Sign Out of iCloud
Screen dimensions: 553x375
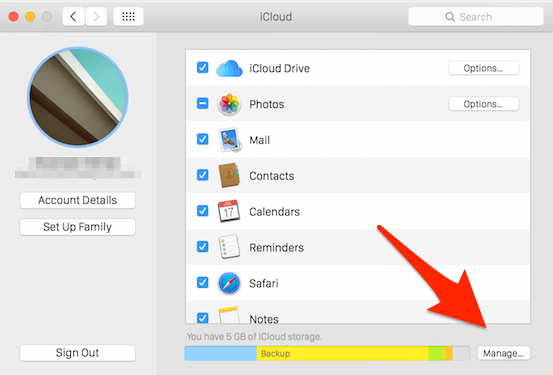tap(78, 353)
